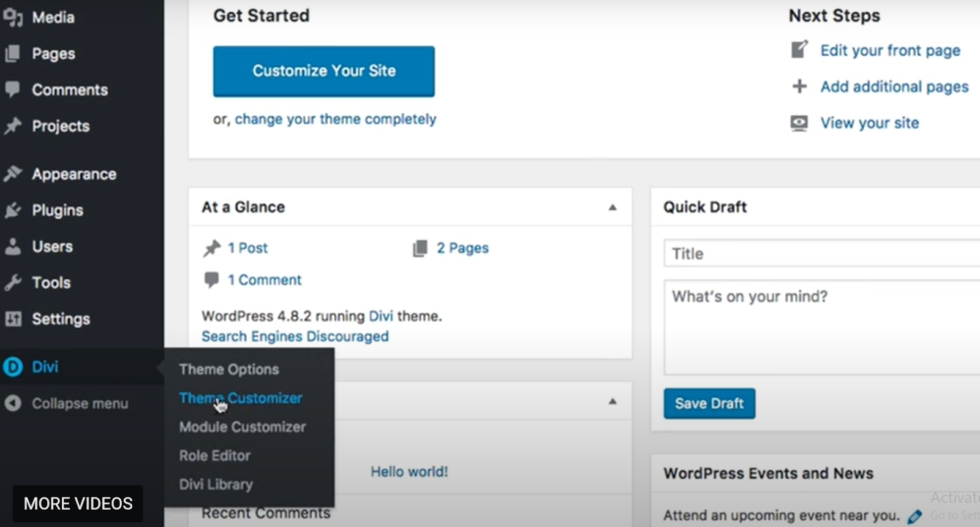Open the 1 Comment link
This screenshot has width=980, height=527.
tap(265, 280)
